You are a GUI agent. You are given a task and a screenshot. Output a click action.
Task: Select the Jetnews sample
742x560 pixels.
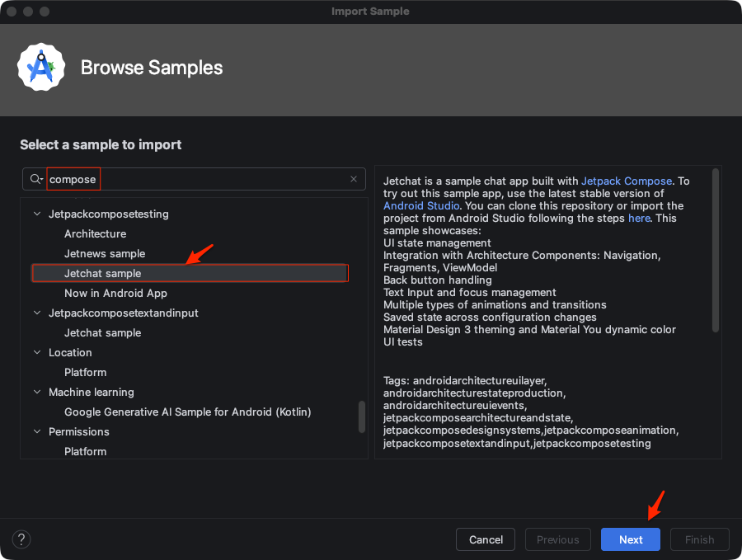coord(105,254)
